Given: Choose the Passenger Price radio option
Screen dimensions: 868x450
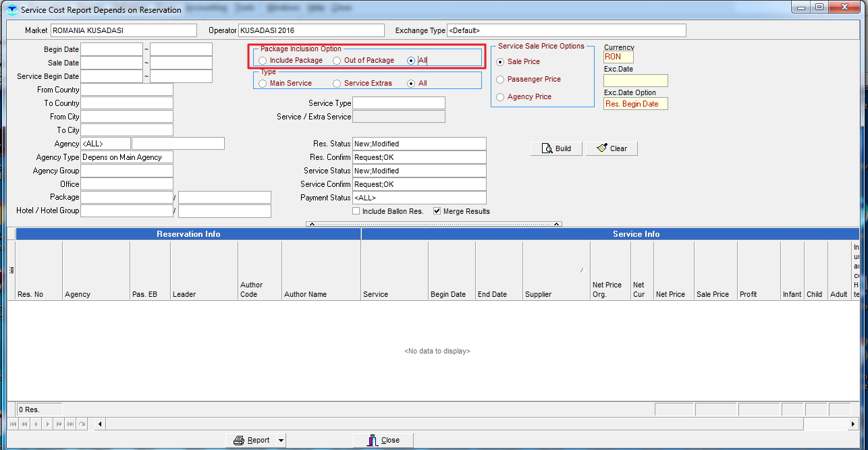Looking at the screenshot, I should [x=500, y=80].
